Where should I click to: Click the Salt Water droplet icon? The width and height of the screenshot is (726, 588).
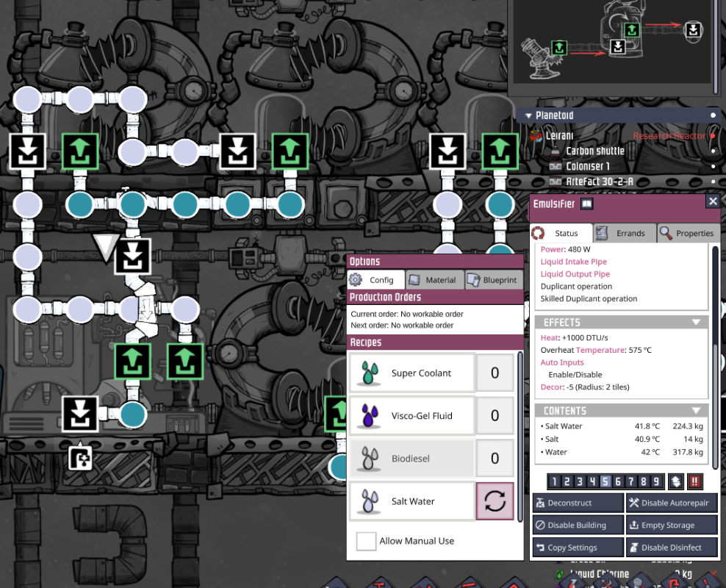(x=370, y=501)
